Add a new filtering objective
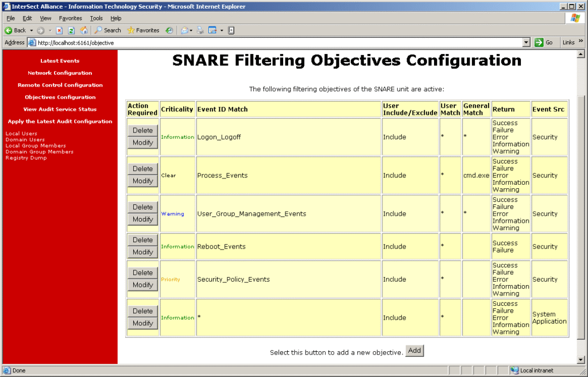This screenshot has height=377, width=588. (414, 351)
